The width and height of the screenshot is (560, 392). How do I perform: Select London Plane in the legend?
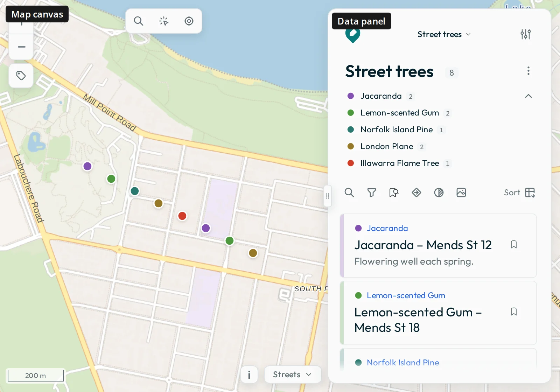386,146
